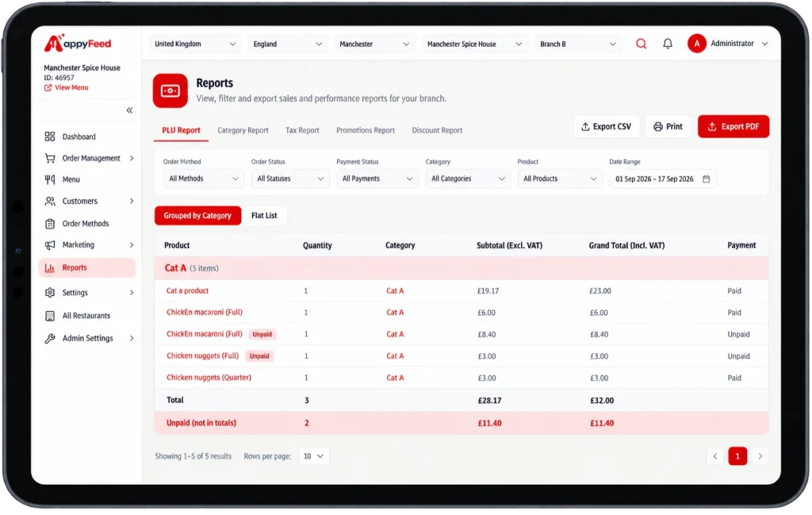Click the Order Methods clipboard icon
812x515 pixels.
pyautogui.click(x=50, y=224)
